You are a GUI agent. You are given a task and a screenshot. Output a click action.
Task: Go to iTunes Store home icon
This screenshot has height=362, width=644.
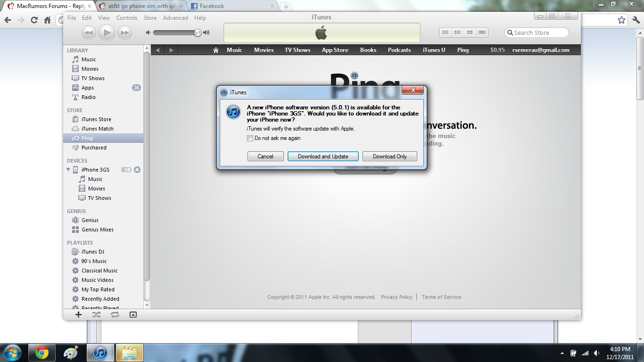pos(216,50)
